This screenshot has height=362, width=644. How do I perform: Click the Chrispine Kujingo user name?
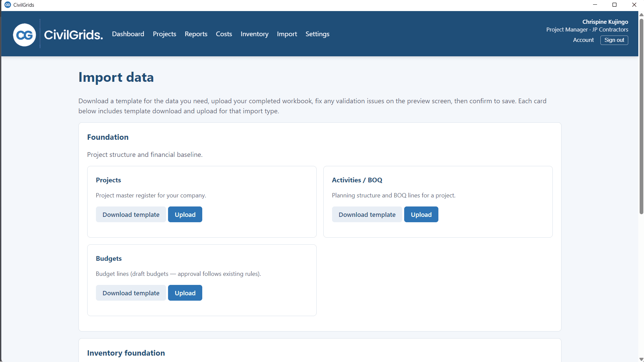click(x=605, y=22)
